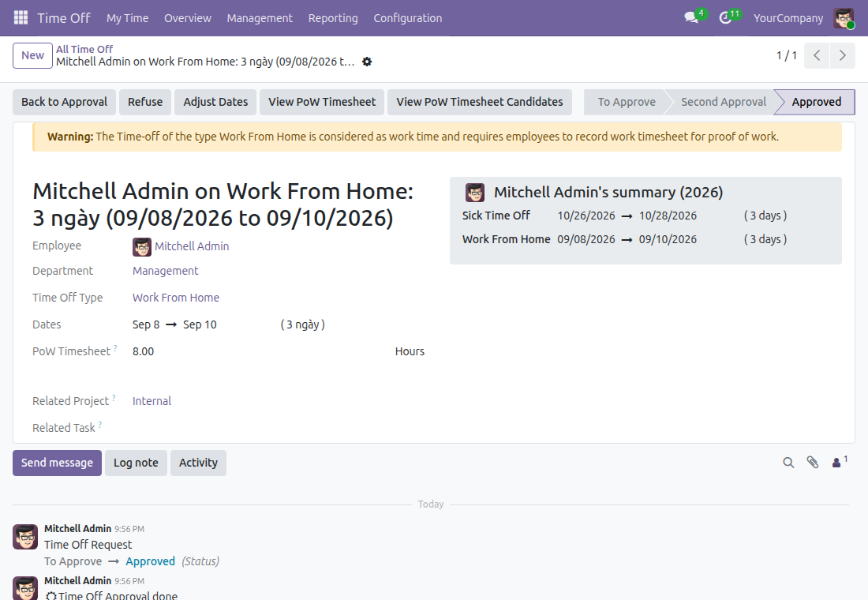The width and height of the screenshot is (868, 600).
Task: Go to previous record arrow
Action: pyautogui.click(x=817, y=55)
